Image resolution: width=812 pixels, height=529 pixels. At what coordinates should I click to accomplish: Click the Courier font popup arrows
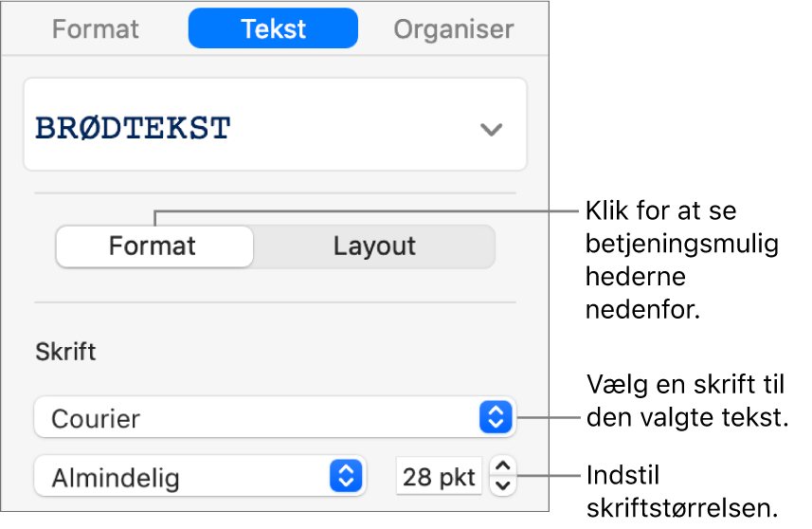pyautogui.click(x=496, y=417)
